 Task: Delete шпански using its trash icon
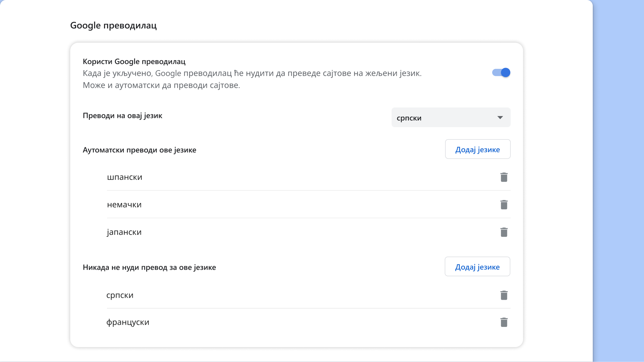pos(504,177)
